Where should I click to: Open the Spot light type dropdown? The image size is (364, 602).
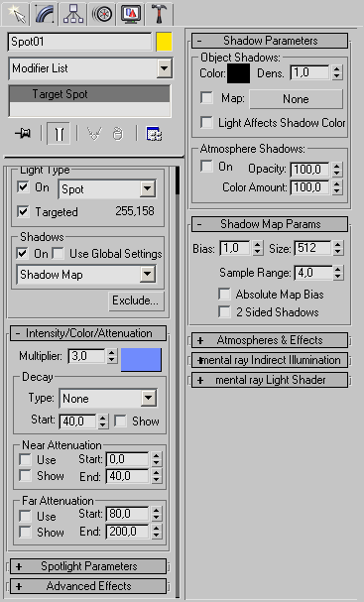[107, 189]
